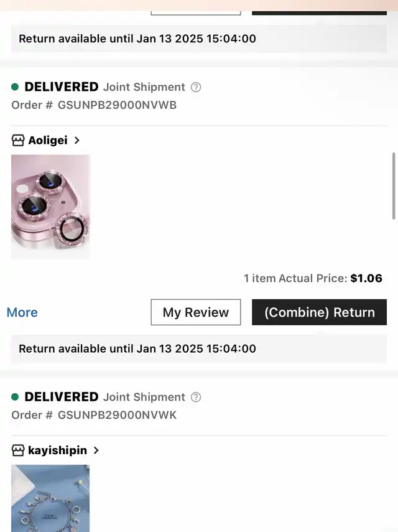Tap the Aoligei store icon
The width and height of the screenshot is (398, 532).
pos(18,140)
